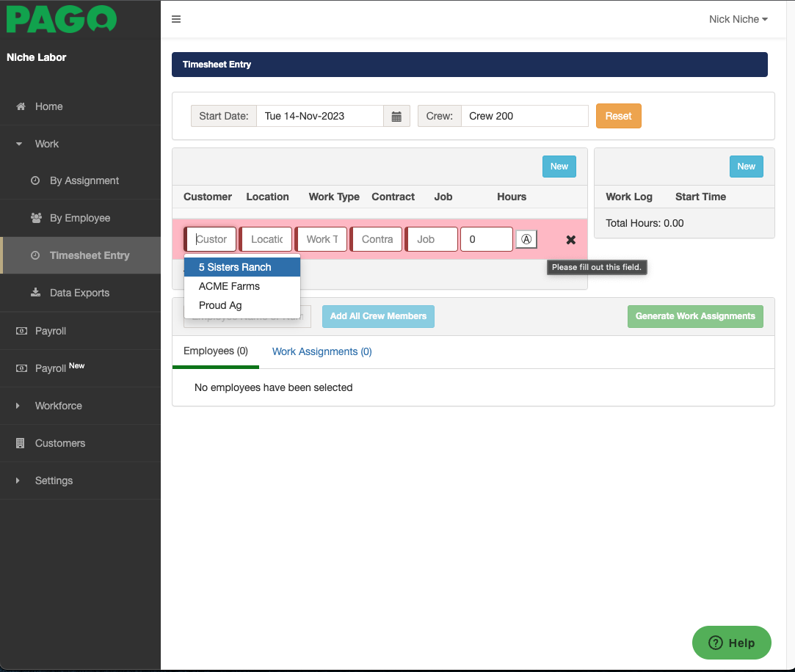Viewport: 795px width, 672px height.
Task: Open the Nick Niche account dropdown
Action: pyautogui.click(x=738, y=19)
